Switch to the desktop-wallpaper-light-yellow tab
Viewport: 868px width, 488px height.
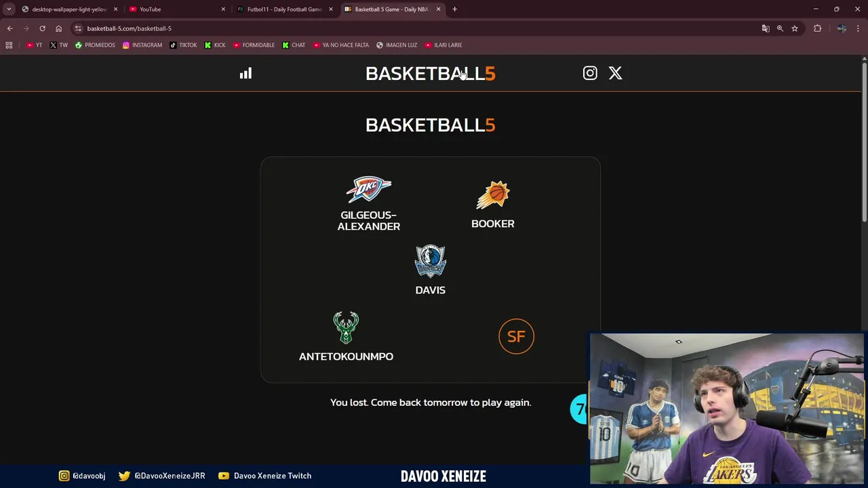(69, 9)
